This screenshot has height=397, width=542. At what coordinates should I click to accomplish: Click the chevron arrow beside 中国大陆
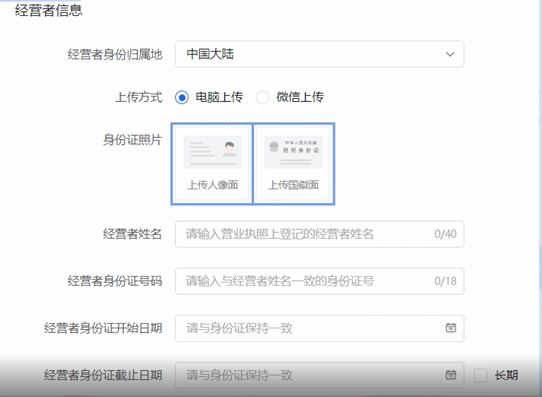coord(450,54)
